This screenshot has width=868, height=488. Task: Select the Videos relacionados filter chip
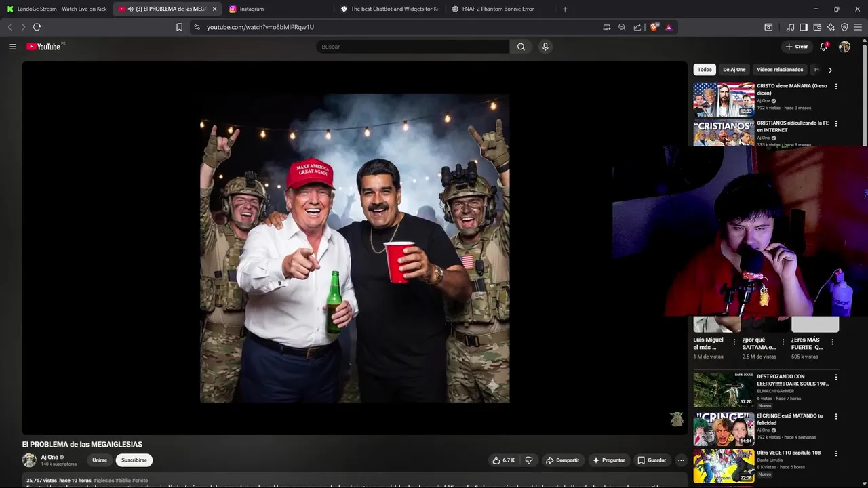tap(780, 70)
